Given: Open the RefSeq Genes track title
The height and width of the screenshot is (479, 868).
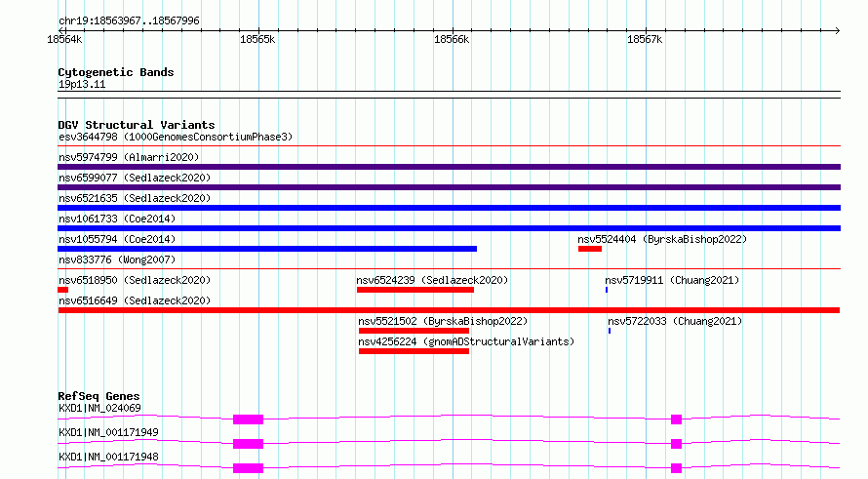Looking at the screenshot, I should 99,396.
